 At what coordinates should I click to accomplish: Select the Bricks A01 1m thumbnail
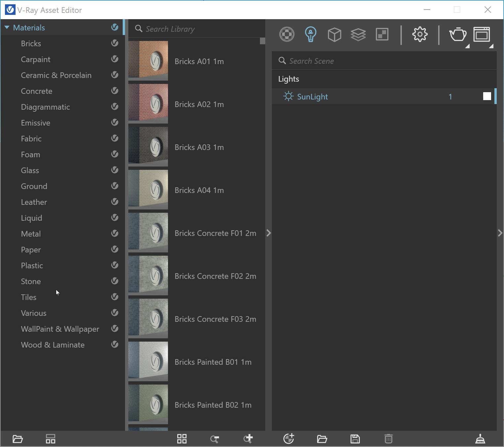tap(148, 61)
